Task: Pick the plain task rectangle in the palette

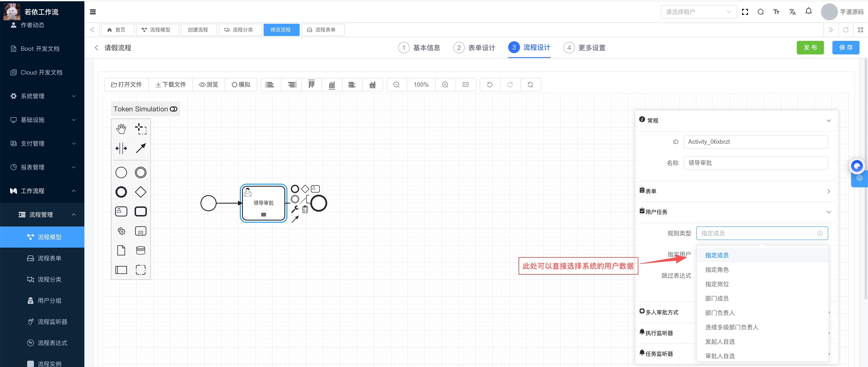Action: click(140, 211)
